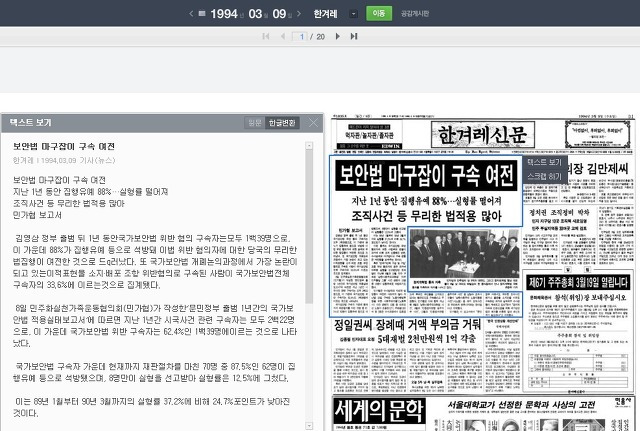Go to the next page arrow
The width and height of the screenshot is (640, 431).
coord(338,36)
